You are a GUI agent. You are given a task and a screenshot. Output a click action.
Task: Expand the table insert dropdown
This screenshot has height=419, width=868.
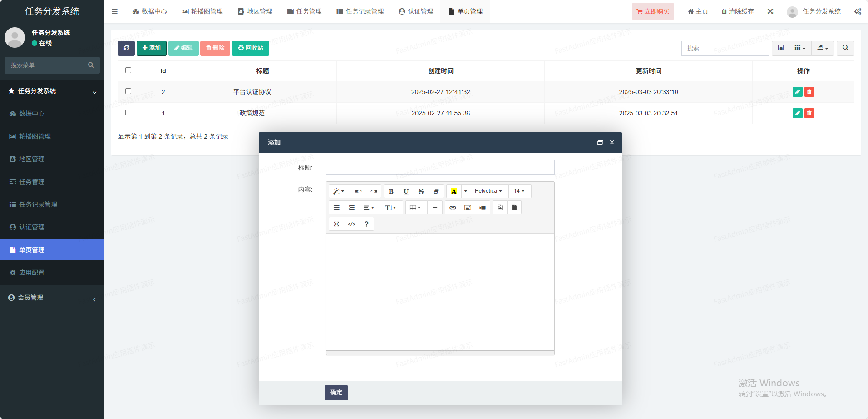tap(415, 208)
